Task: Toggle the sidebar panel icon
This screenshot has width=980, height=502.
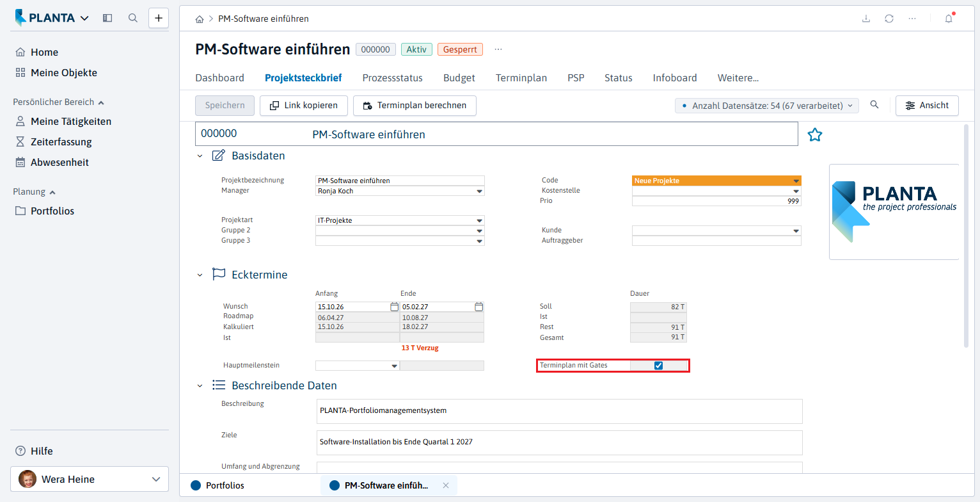Action: tap(107, 18)
